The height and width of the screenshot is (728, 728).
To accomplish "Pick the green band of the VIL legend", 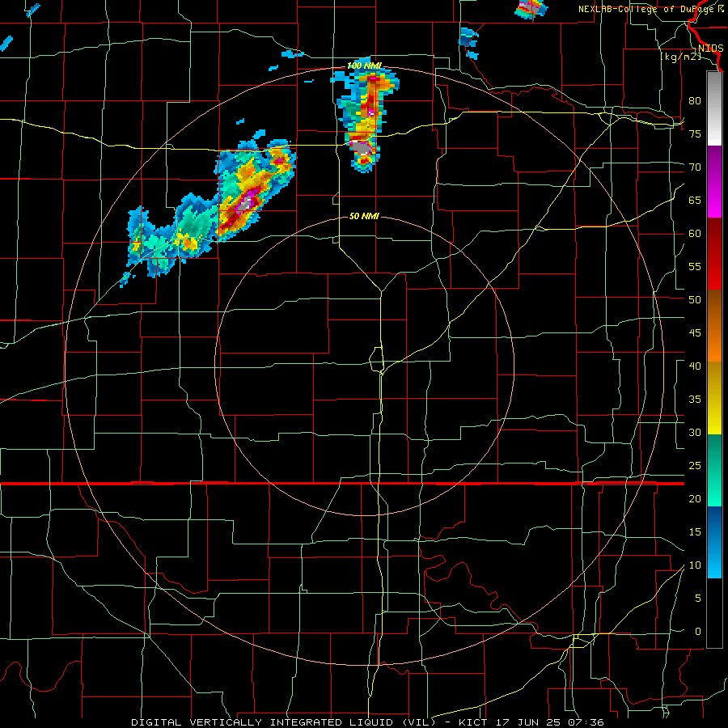I will [714, 470].
